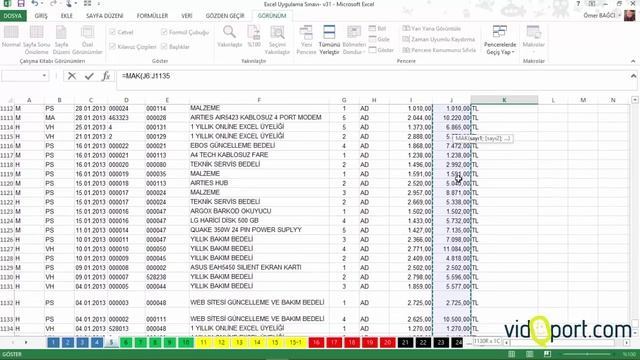Switch to Normal view in status bar
The height and width of the screenshot is (360, 640).
(511, 354)
